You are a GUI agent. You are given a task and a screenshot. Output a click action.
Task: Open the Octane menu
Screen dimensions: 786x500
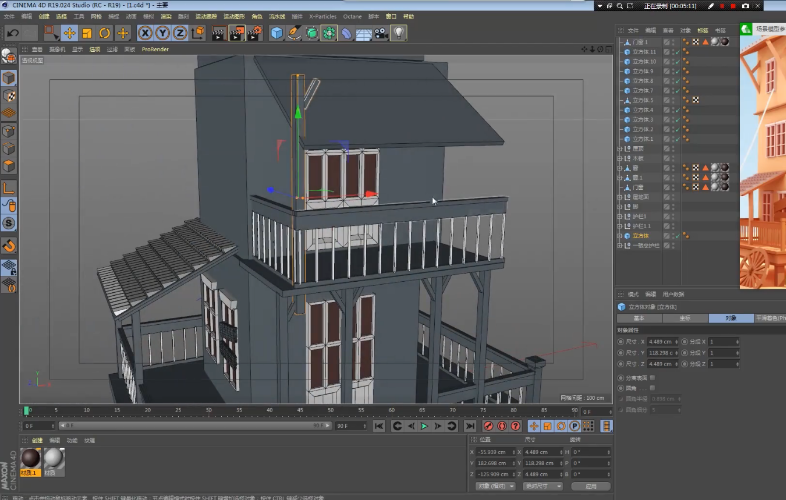tap(352, 17)
